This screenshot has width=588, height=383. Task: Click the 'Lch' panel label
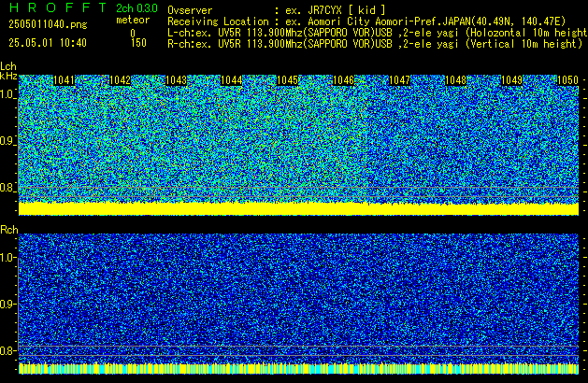pyautogui.click(x=8, y=66)
